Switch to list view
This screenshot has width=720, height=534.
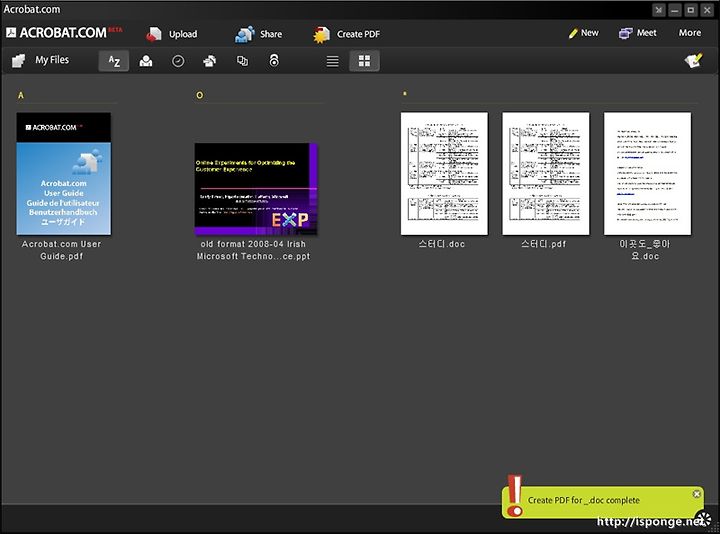click(332, 61)
